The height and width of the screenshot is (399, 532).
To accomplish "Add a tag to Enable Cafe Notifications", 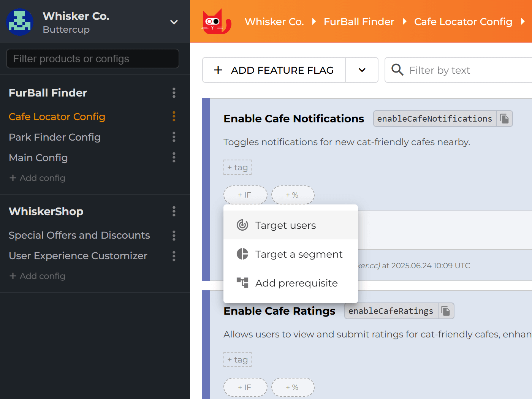I will click(x=237, y=168).
